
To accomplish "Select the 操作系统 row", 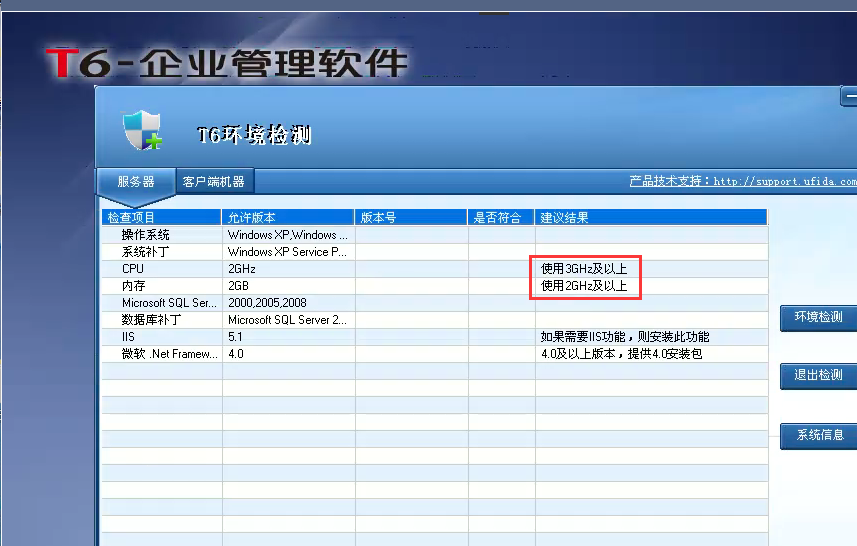I will pos(435,235).
